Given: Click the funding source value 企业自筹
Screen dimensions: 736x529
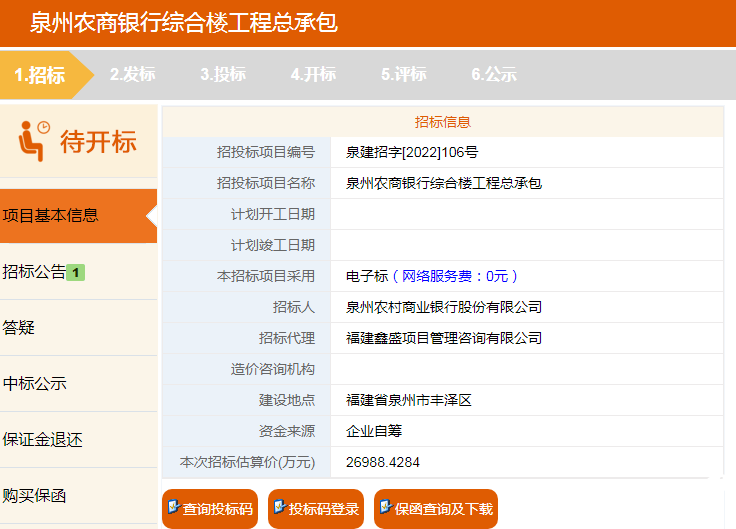Looking at the screenshot, I should (374, 431).
